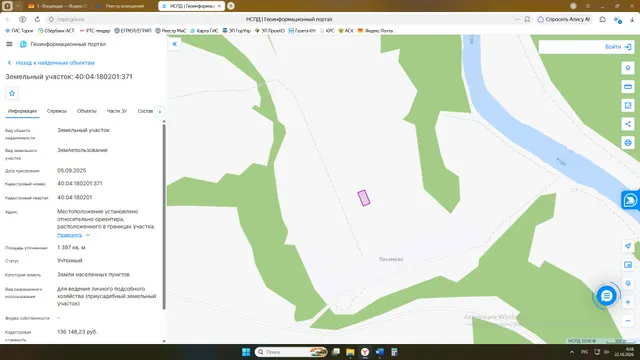Click the Windows taskbar search box
This screenshot has height=360, width=640.
pos(291,352)
